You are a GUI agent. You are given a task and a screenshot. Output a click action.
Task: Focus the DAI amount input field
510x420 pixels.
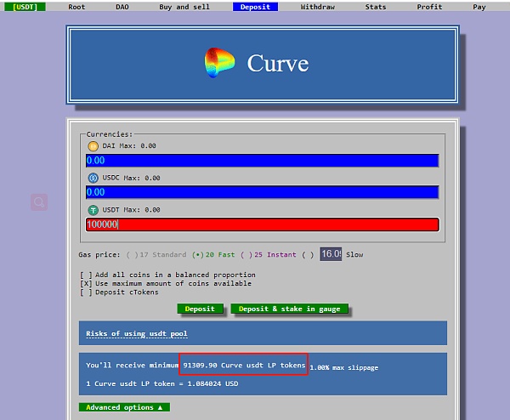(262, 161)
